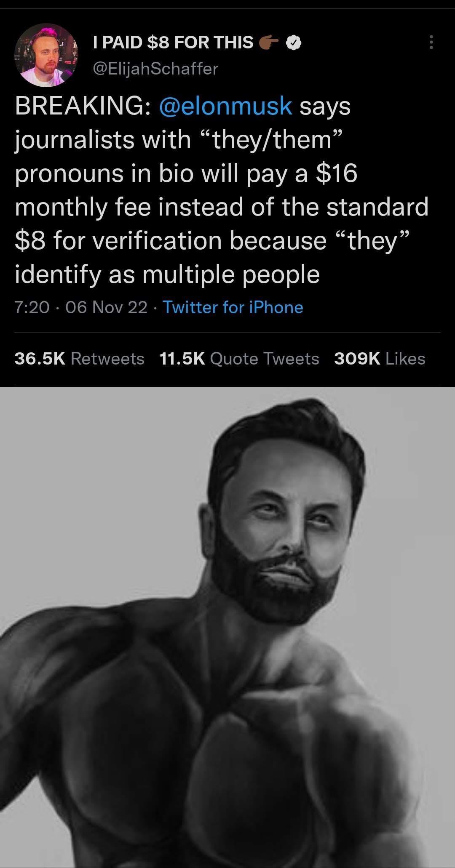
Task: Open the three-dot options menu on the tweet
Action: [x=431, y=42]
